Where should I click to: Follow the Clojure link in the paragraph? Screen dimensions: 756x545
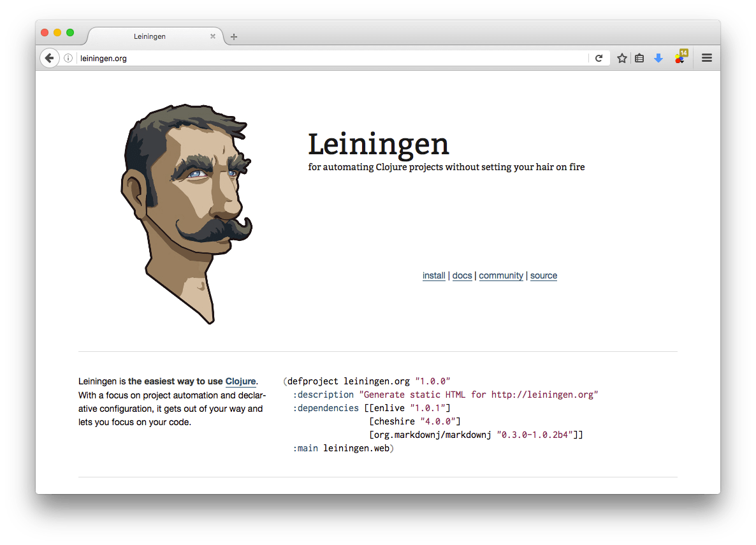click(x=240, y=381)
